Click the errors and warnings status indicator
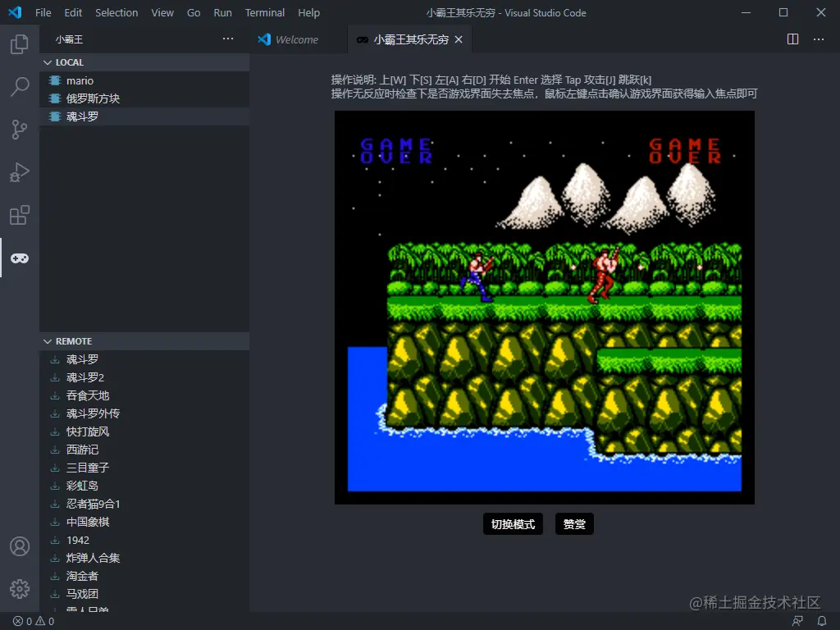Image resolution: width=840 pixels, height=630 pixels. pos(34,622)
